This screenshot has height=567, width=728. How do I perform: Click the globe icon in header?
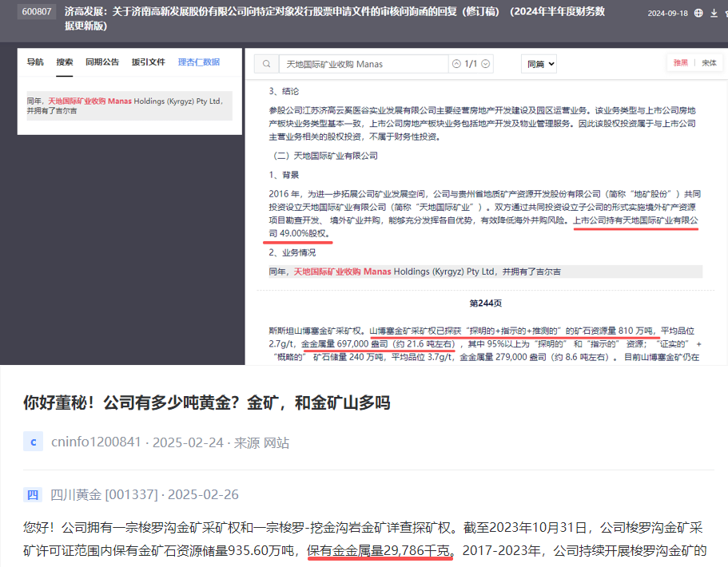[x=698, y=13]
